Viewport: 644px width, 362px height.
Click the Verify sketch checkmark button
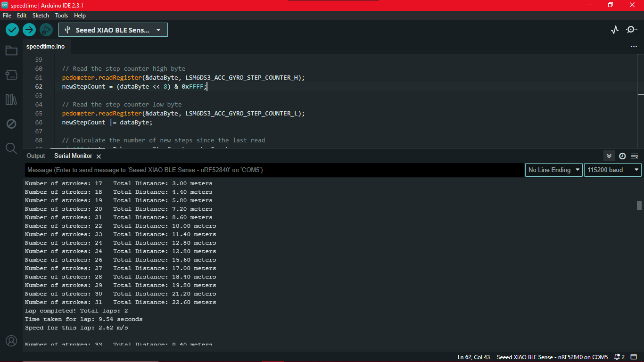(12, 30)
